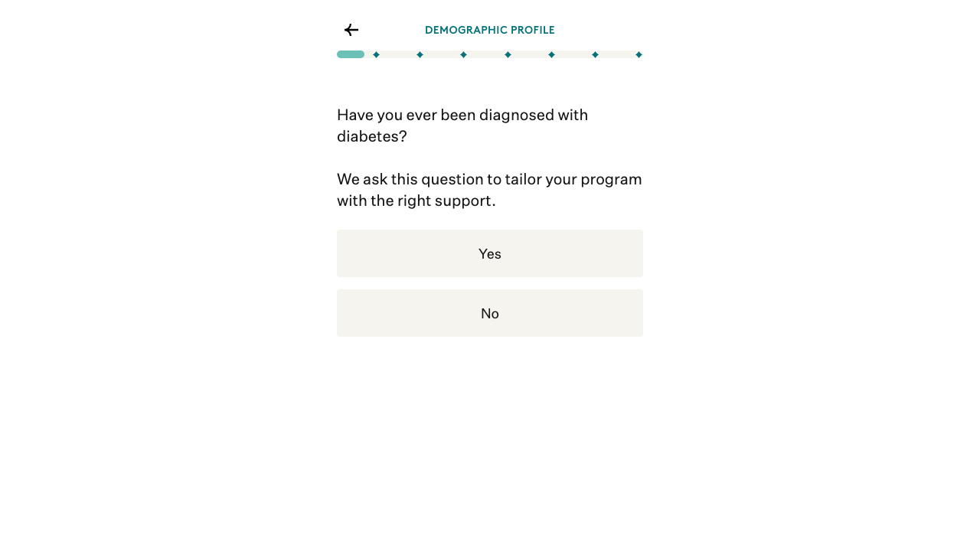980x551 pixels.
Task: Click progress bar between second and third diamonds
Action: [x=442, y=54]
